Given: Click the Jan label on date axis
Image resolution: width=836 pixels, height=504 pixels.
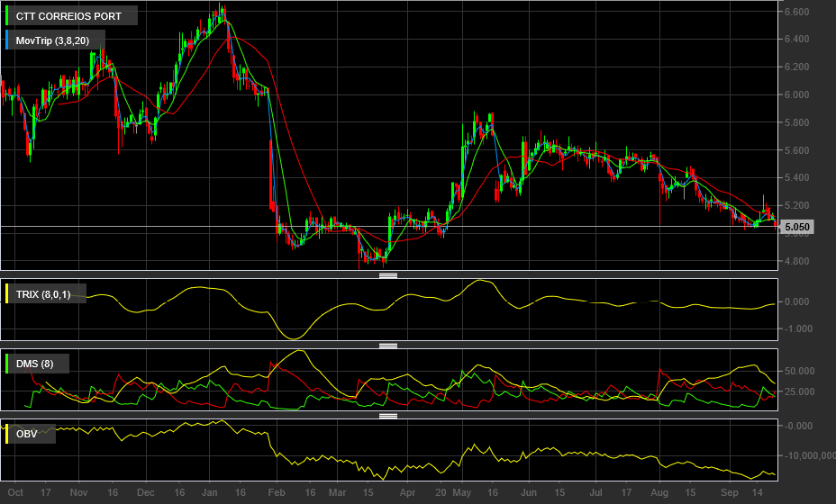Looking at the screenshot, I should pyautogui.click(x=210, y=493).
